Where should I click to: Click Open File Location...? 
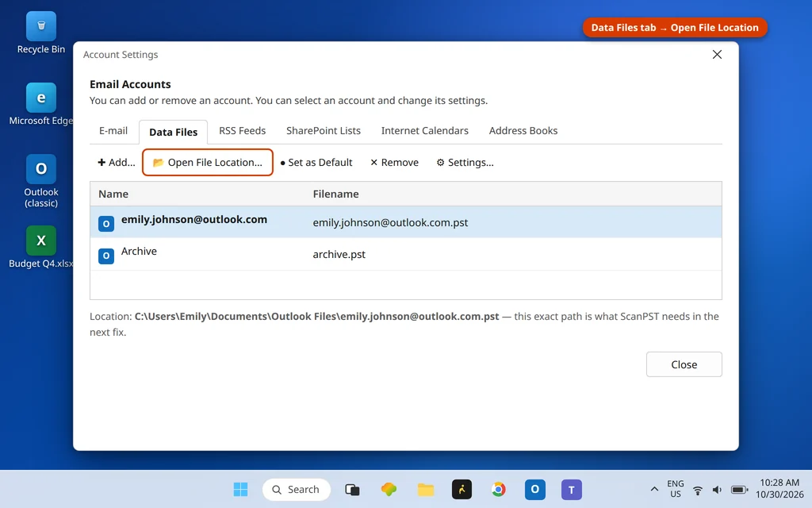click(x=208, y=162)
